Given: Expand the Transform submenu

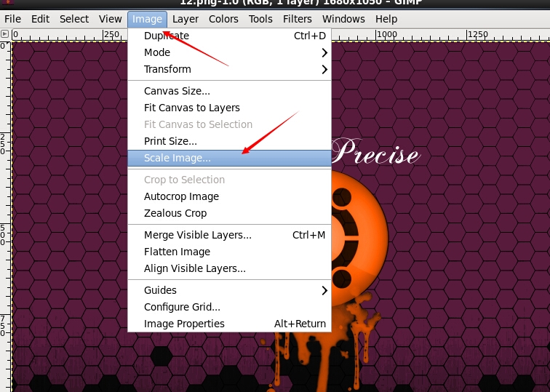Looking at the screenshot, I should tap(229, 69).
